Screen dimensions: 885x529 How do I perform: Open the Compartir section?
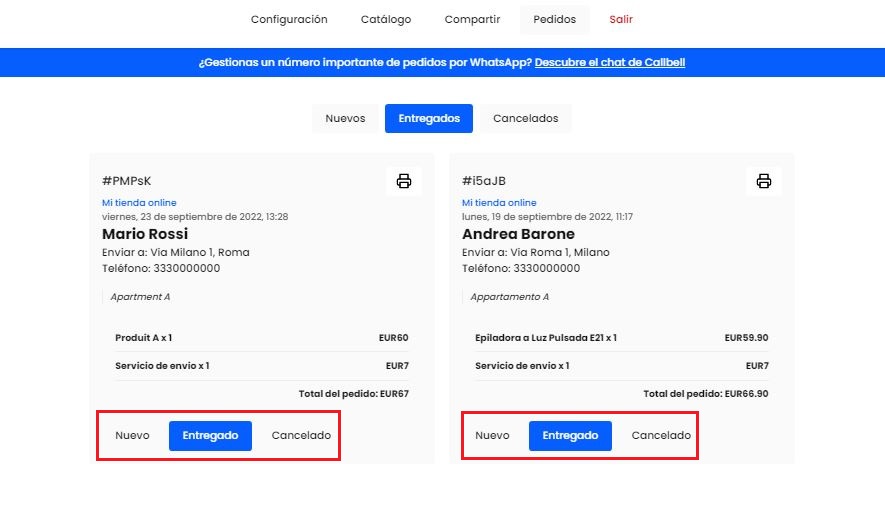[x=472, y=19]
